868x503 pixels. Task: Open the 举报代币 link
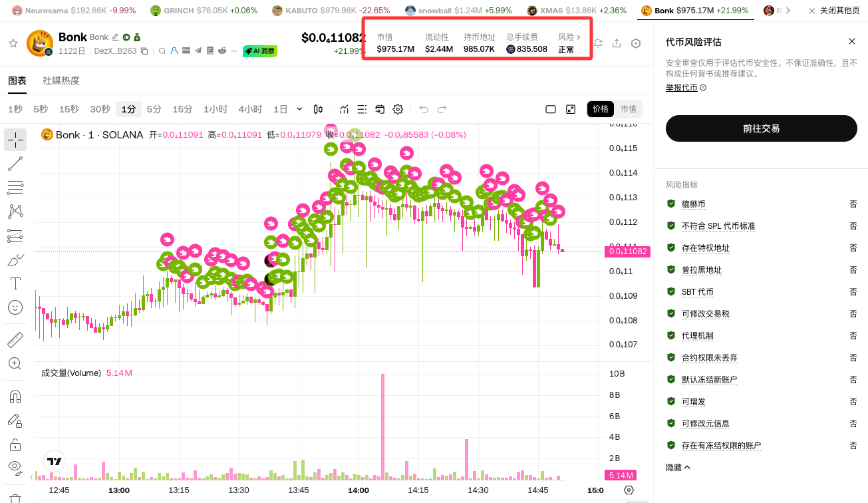point(681,86)
